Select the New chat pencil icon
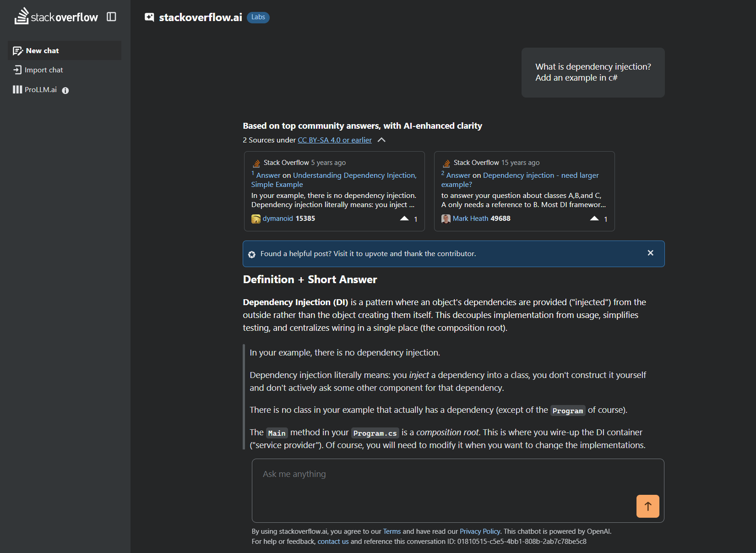 coord(17,50)
